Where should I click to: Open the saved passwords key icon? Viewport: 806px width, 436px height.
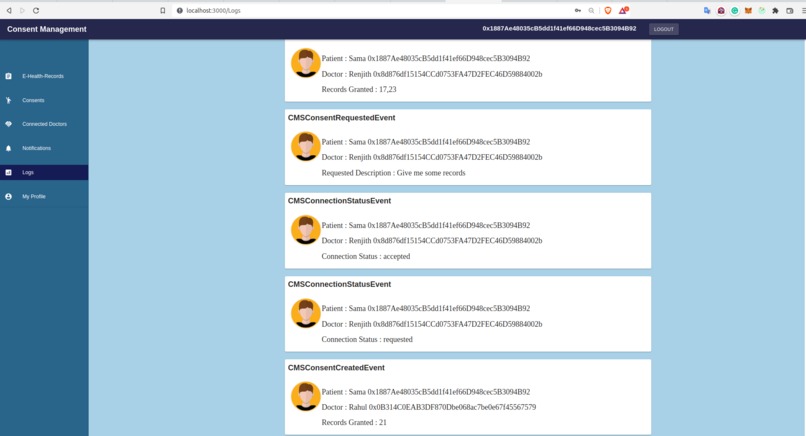coord(578,10)
